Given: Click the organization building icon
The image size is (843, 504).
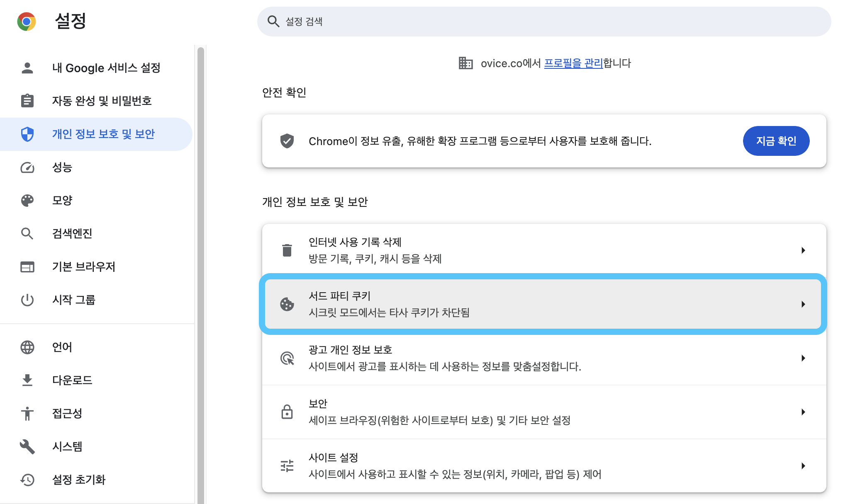Looking at the screenshot, I should [x=465, y=63].
